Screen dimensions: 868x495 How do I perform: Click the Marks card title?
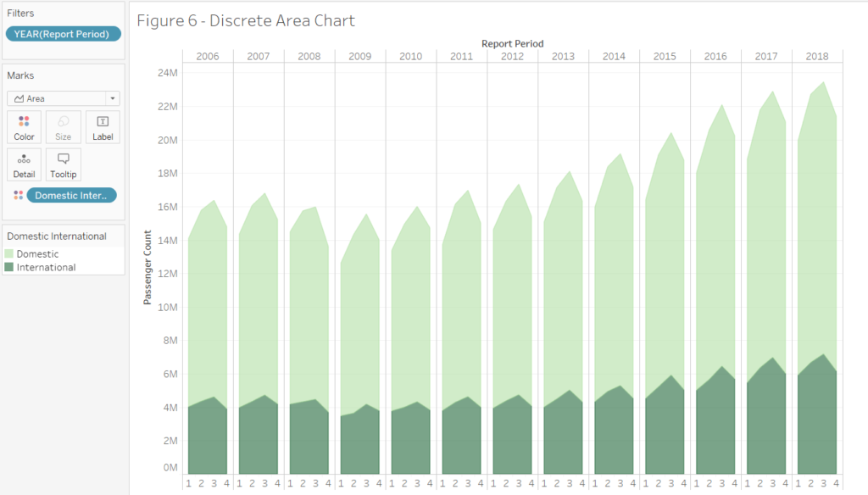[20, 75]
